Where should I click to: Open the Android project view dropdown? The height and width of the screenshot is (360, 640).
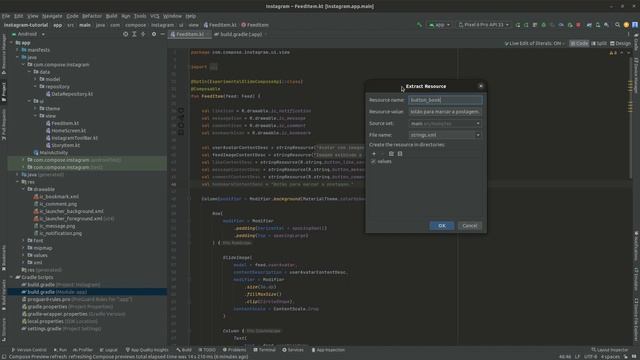(x=28, y=34)
